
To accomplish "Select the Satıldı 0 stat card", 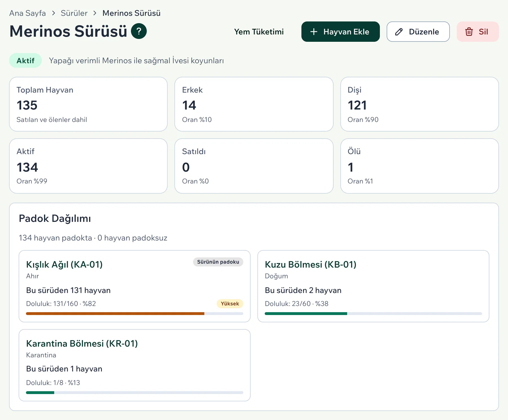I will (x=254, y=166).
